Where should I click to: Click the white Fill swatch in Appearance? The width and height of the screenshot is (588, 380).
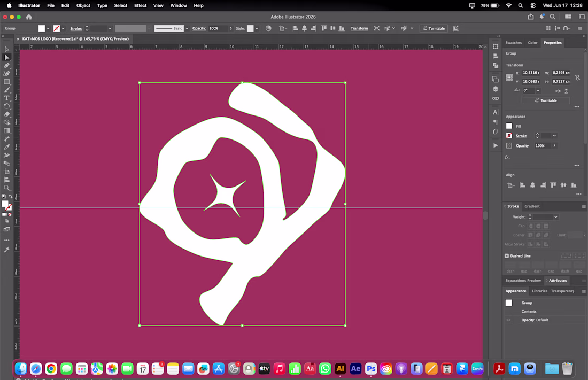click(x=509, y=126)
